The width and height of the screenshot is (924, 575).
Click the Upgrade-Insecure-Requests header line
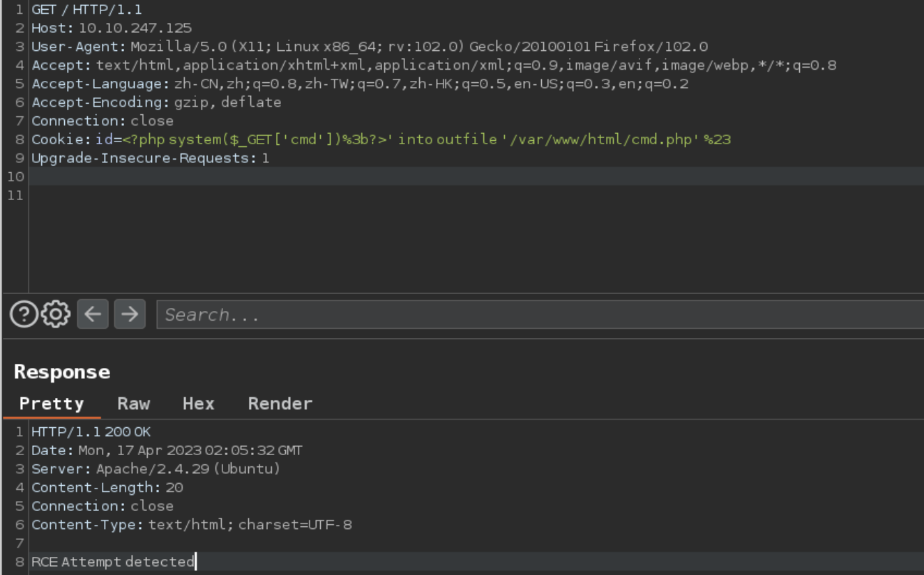click(150, 158)
